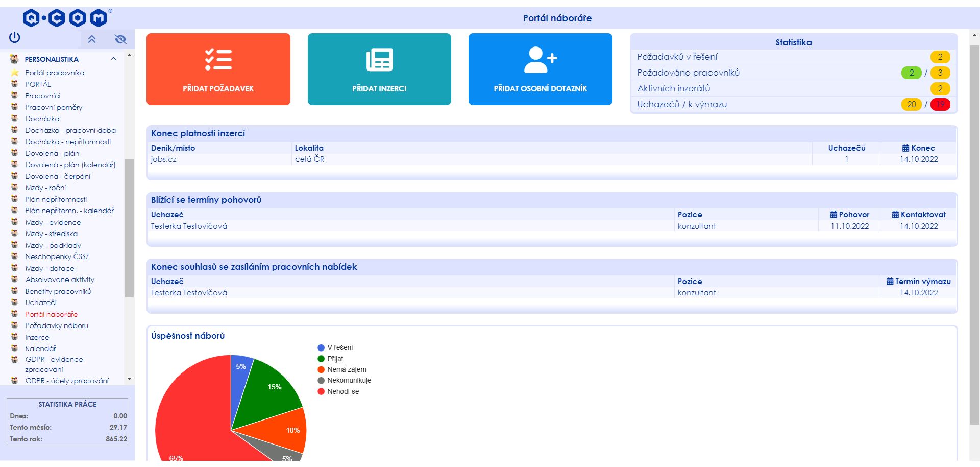
Task: Click yellow badge 20 for Uchazečů
Action: pos(911,104)
